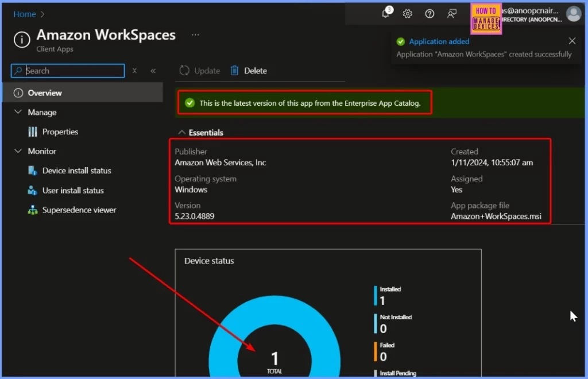Image resolution: width=588 pixels, height=379 pixels.
Task: Open the portal settings gear icon
Action: click(407, 14)
